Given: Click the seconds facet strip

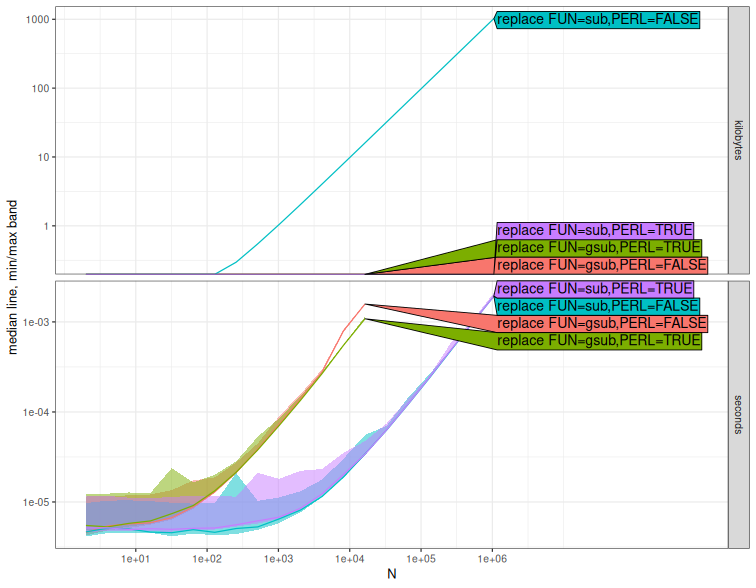Looking at the screenshot, I should (738, 413).
